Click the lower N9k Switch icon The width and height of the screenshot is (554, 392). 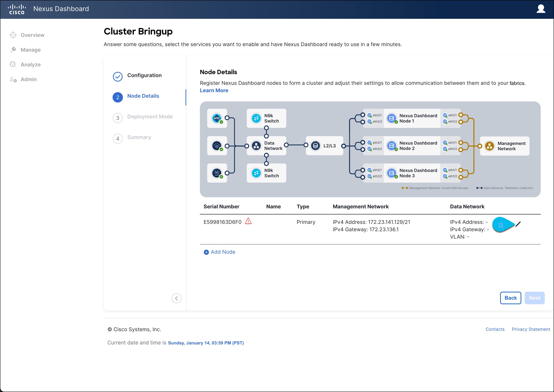click(256, 173)
